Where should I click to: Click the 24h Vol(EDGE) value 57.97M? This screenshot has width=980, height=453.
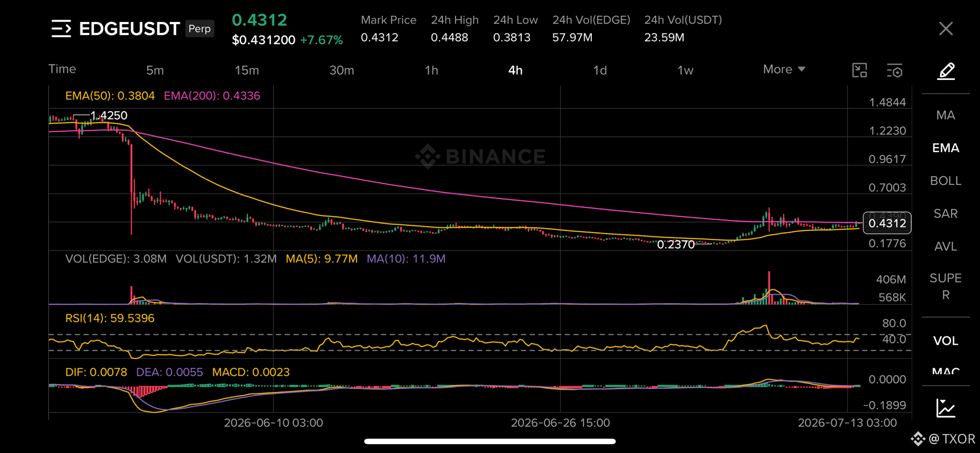pyautogui.click(x=572, y=38)
